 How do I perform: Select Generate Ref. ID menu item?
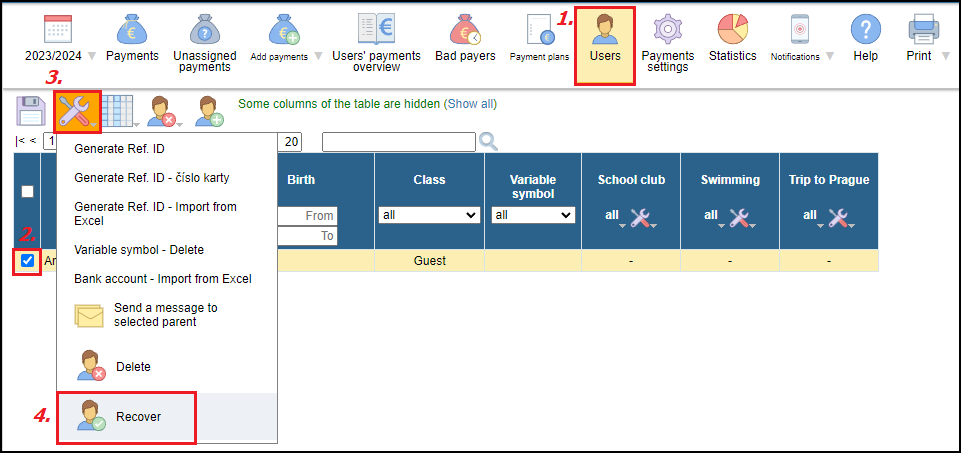(119, 149)
